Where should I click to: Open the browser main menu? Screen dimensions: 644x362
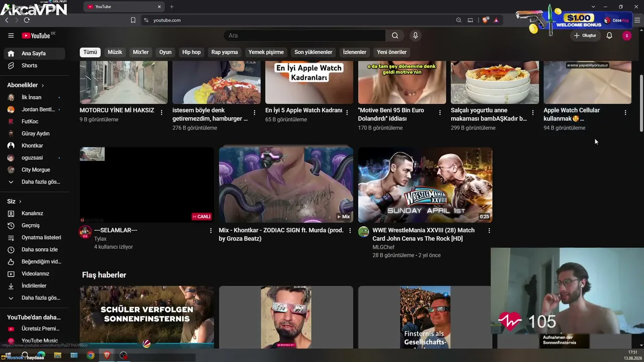637,20
